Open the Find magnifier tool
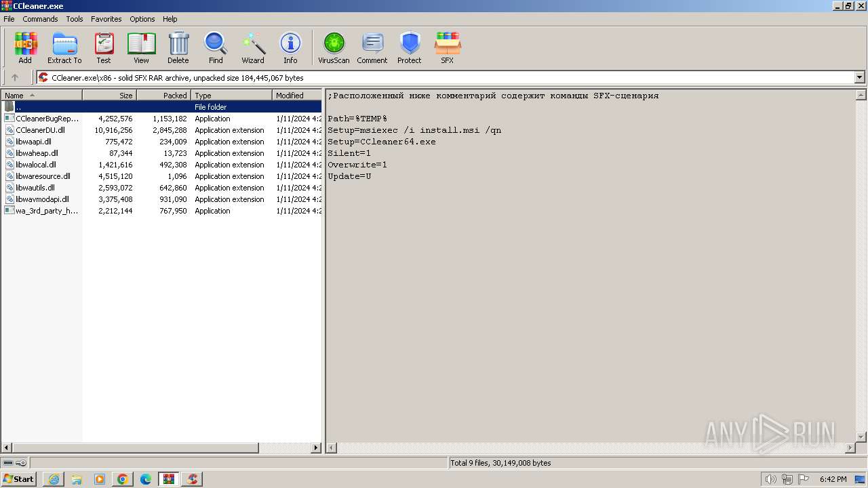This screenshot has height=488, width=868. (216, 47)
